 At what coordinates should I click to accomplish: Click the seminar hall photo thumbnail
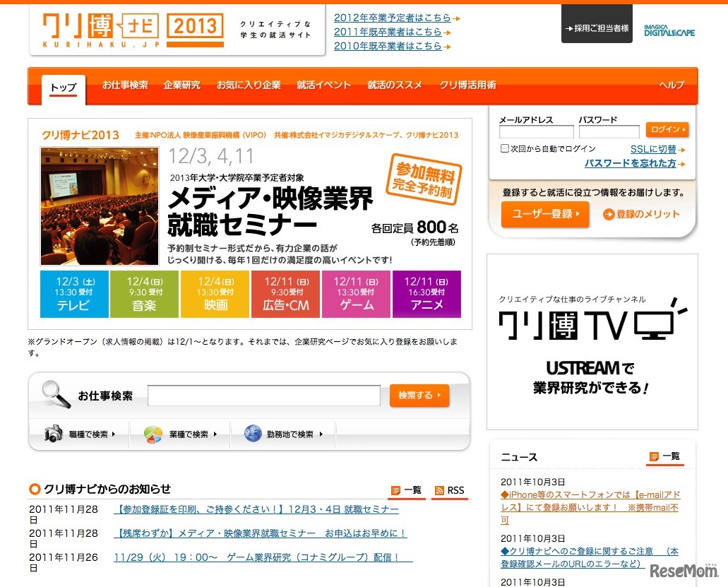coord(100,206)
